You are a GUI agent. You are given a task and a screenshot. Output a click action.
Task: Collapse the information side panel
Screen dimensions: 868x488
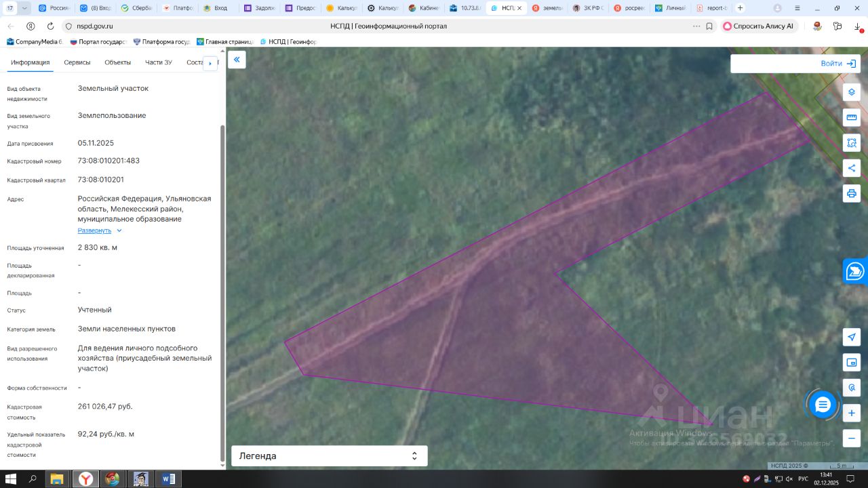click(237, 60)
